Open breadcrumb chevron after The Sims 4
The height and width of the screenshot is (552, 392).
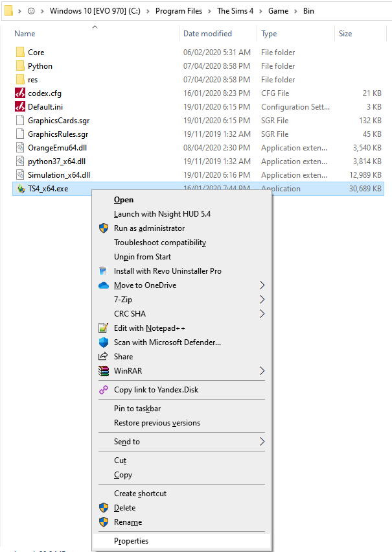(260, 11)
